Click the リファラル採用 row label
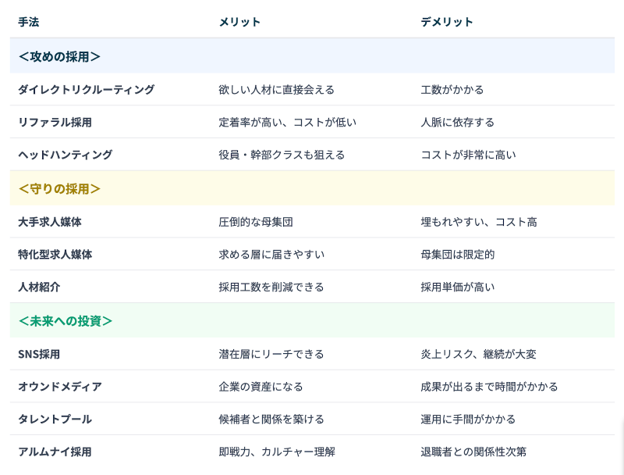Viewport: 624px width, 475px height. (55, 122)
